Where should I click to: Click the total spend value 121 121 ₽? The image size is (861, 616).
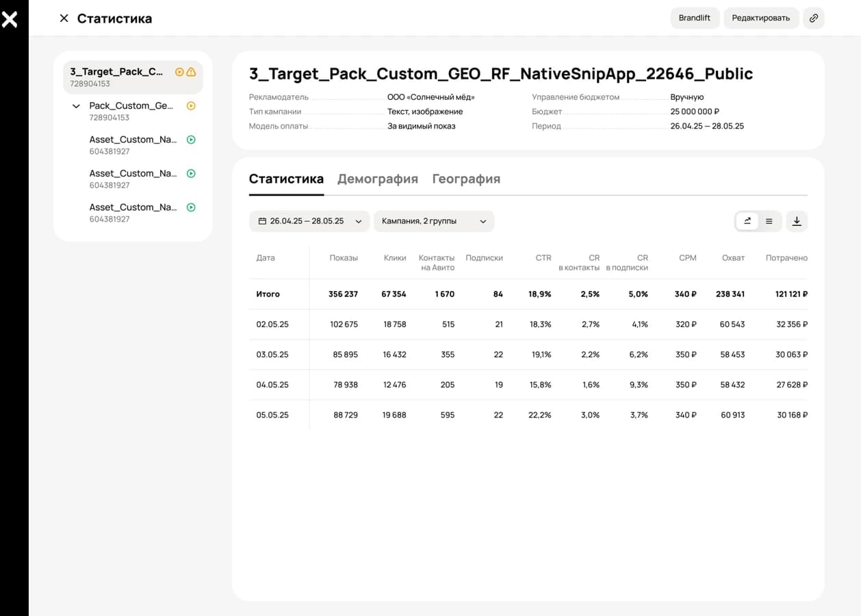point(791,294)
